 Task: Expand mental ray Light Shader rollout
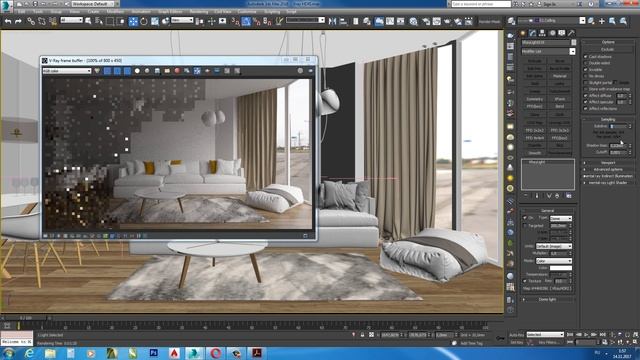click(608, 182)
